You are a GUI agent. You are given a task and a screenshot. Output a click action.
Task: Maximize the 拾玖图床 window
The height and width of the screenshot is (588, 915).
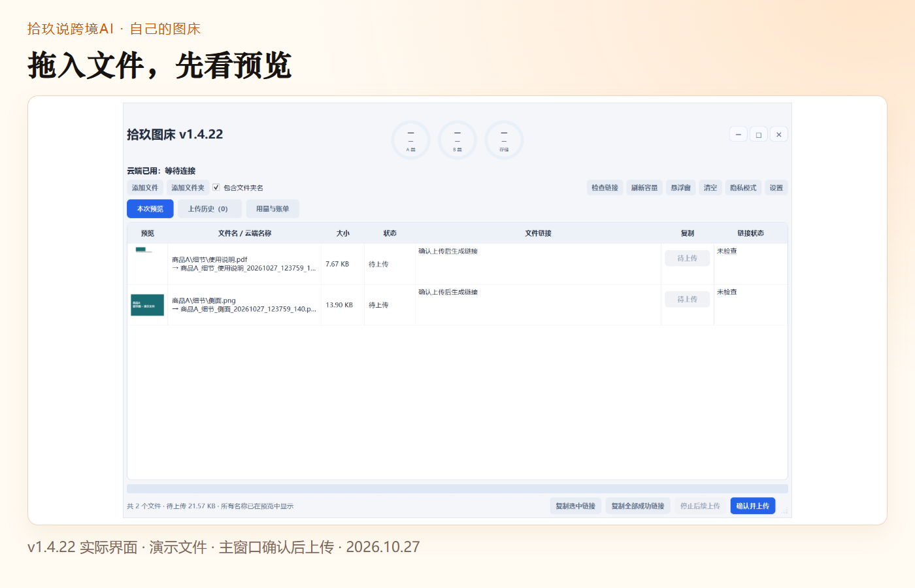coord(759,135)
